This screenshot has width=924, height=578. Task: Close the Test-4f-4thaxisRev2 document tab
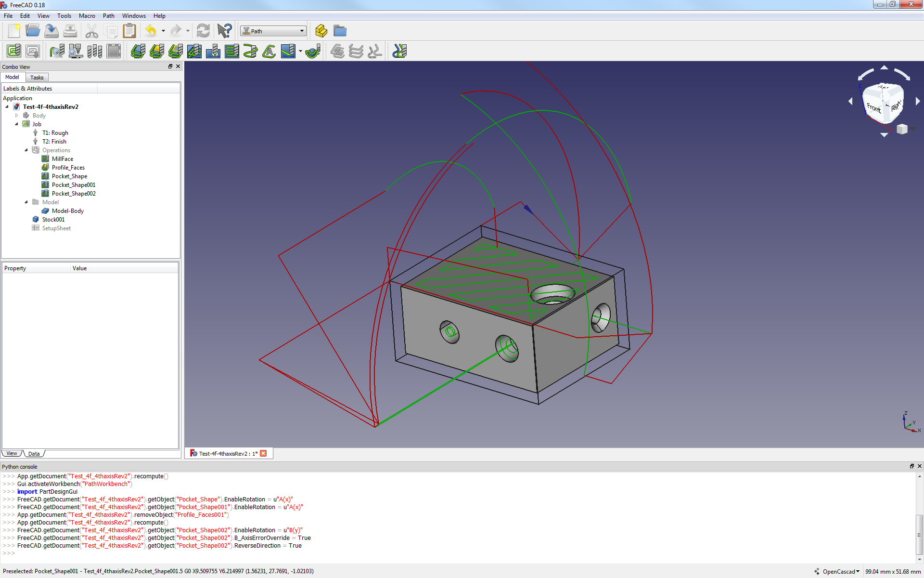263,453
